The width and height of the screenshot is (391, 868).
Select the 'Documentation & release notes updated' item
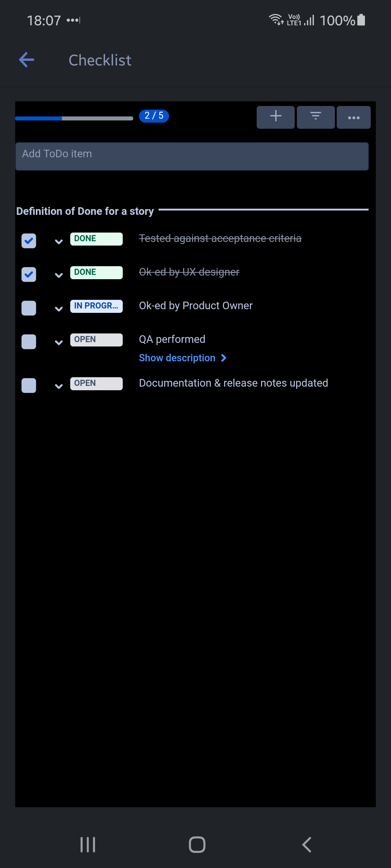coord(234,383)
